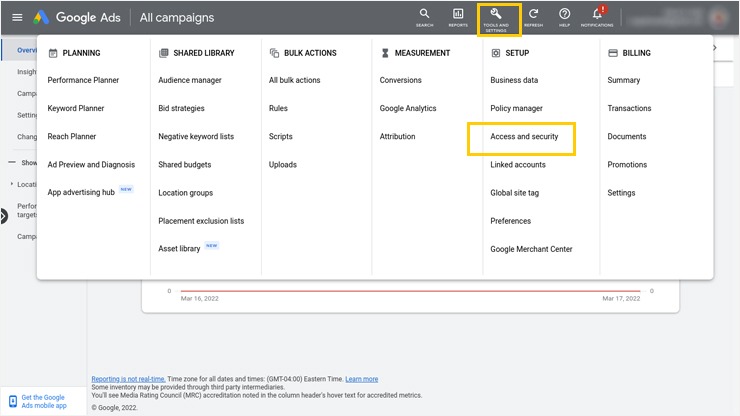740x416 pixels.
Task: Open Negative keyword lists
Action: (196, 136)
